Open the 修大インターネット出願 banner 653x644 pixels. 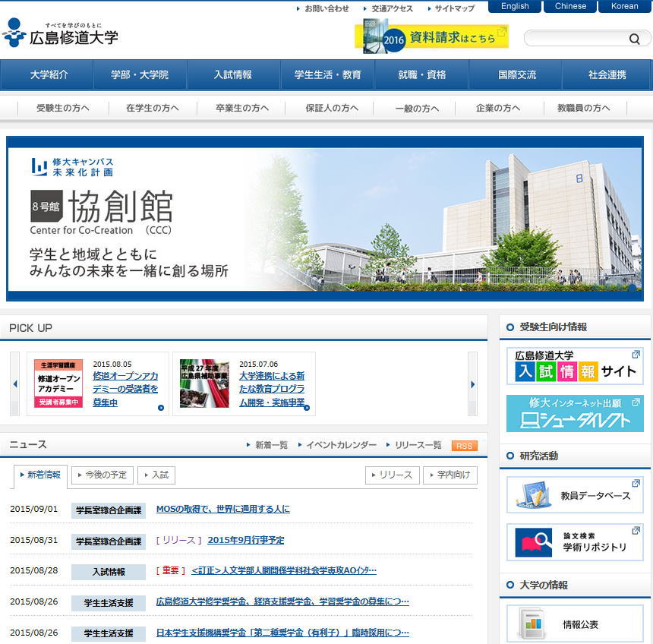pyautogui.click(x=575, y=414)
